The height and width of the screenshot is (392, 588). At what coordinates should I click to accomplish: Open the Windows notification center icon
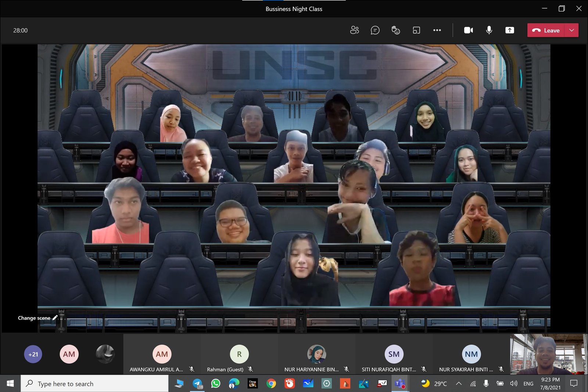tap(574, 384)
